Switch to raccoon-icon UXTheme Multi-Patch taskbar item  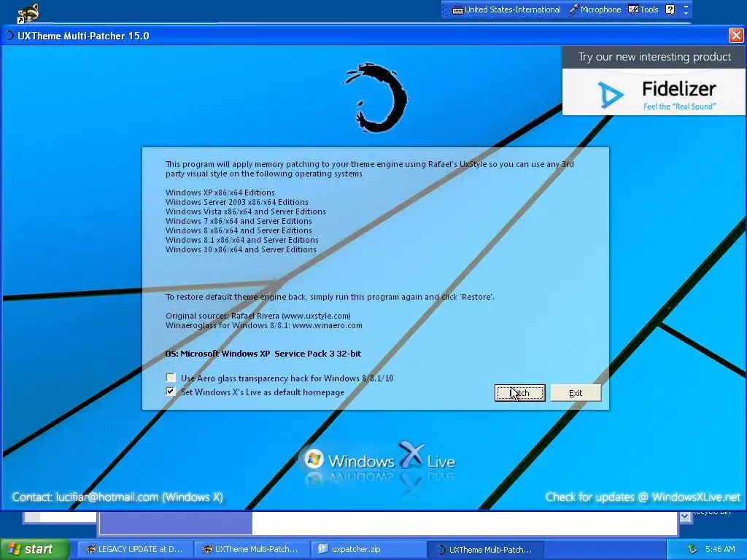tap(252, 549)
